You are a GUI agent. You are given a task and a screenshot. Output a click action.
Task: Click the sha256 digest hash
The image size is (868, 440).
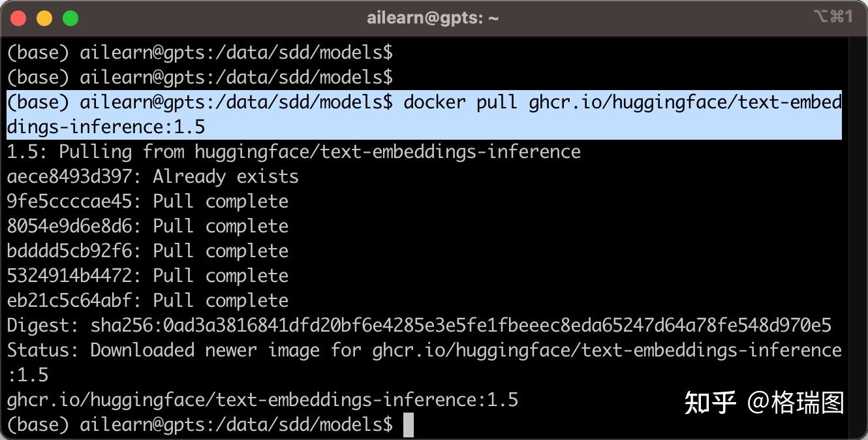tap(461, 326)
